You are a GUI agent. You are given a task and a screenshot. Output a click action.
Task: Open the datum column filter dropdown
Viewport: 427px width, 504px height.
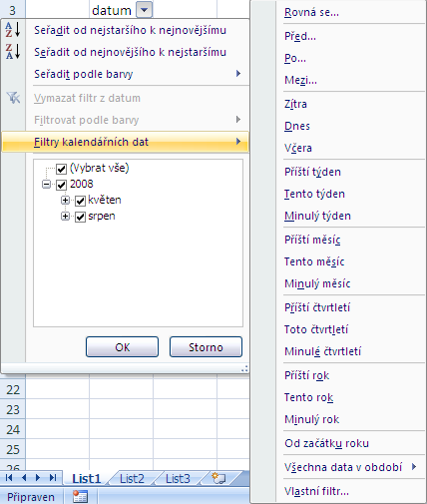(x=144, y=10)
